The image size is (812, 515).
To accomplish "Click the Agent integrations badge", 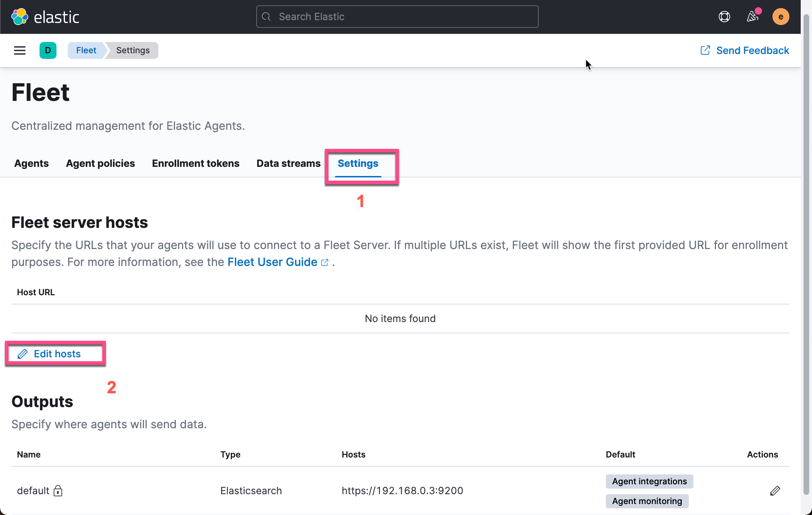I will pos(649,481).
